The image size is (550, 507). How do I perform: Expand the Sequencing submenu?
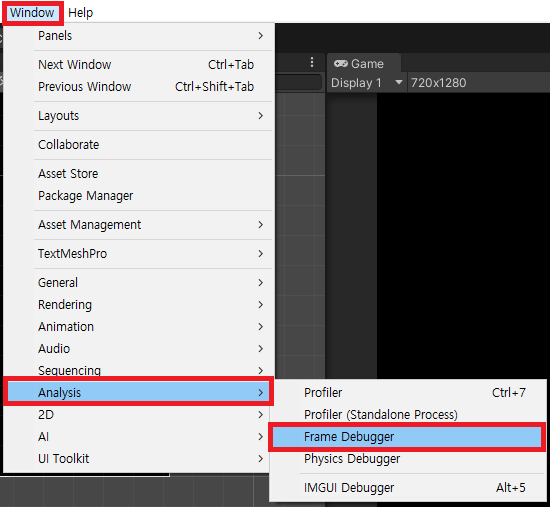[139, 371]
